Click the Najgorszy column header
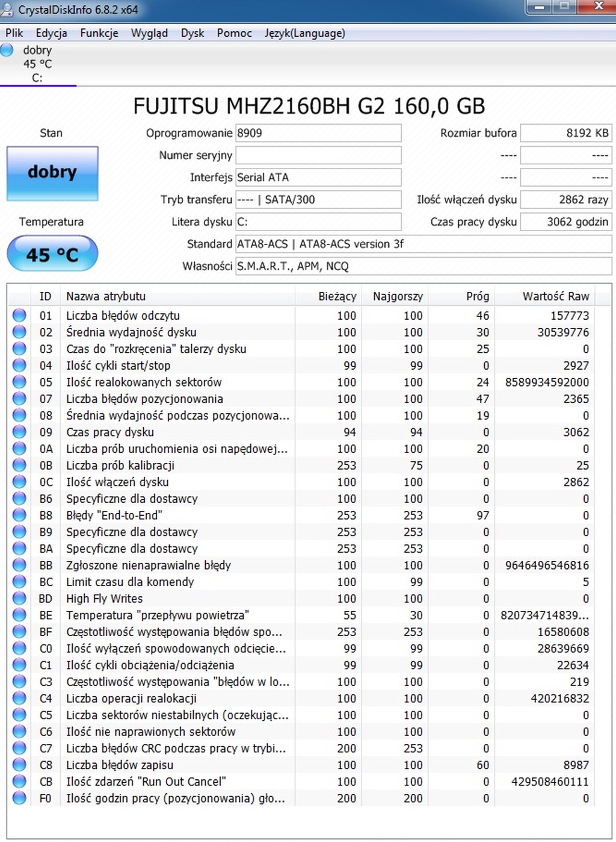The height and width of the screenshot is (842, 616). [x=394, y=296]
